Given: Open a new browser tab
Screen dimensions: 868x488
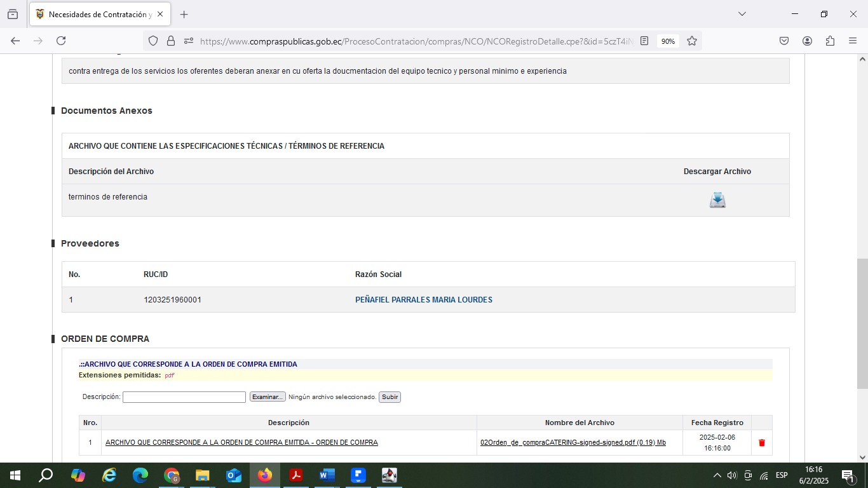Looking at the screenshot, I should [x=184, y=14].
